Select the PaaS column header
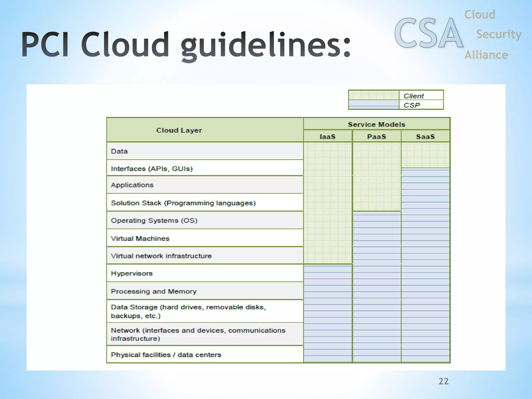The image size is (532, 399). [x=376, y=136]
